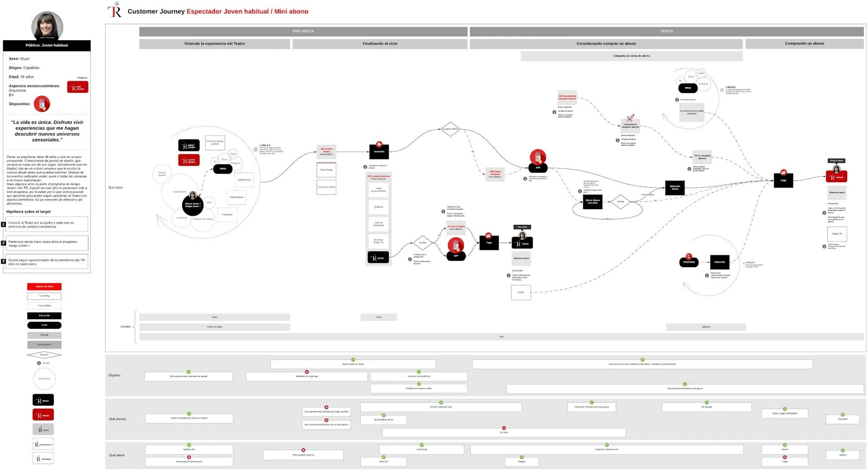Select the VENTA phase header
Screen dimensions: 868x470
pos(667,31)
